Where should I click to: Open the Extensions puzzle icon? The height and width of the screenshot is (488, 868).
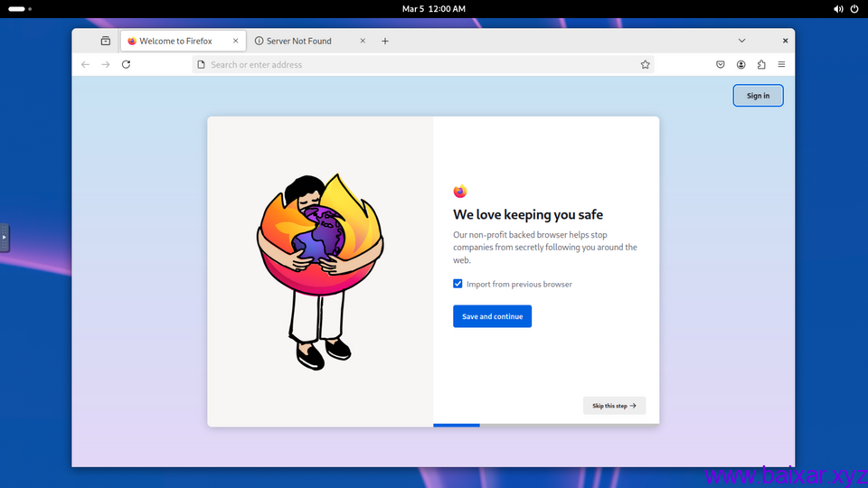pyautogui.click(x=761, y=65)
